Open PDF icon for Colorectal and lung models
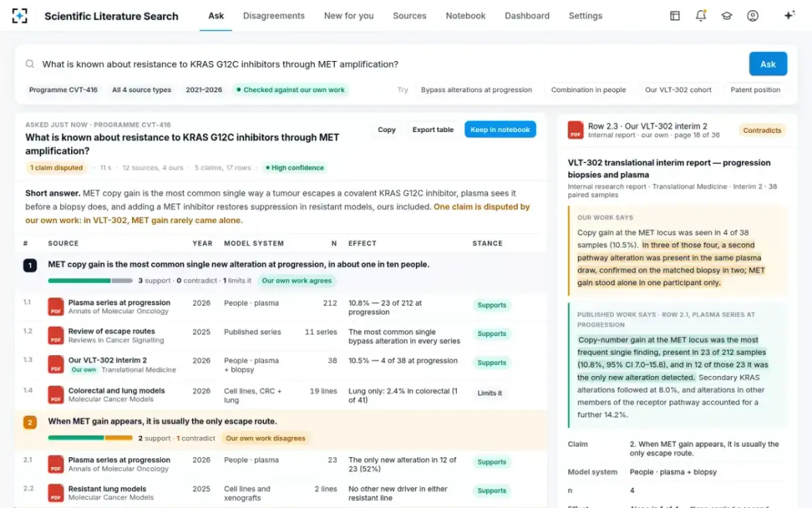Viewport: 812px width, 508px height. coord(55,395)
